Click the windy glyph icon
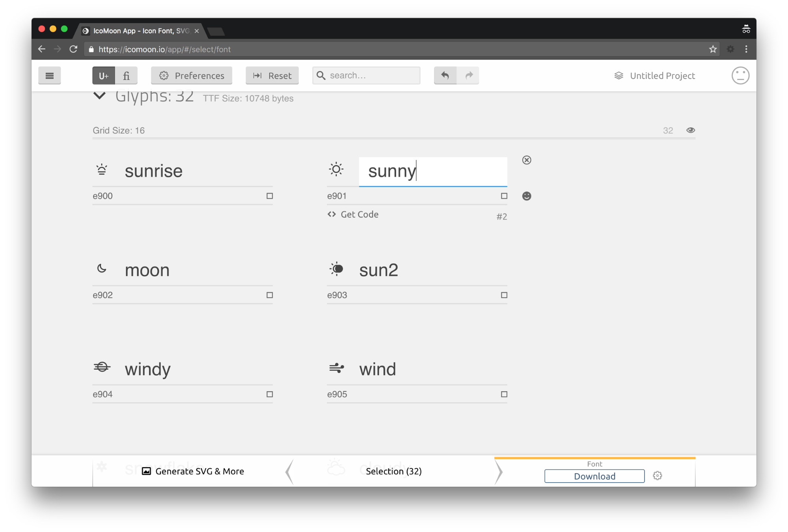 (x=102, y=368)
